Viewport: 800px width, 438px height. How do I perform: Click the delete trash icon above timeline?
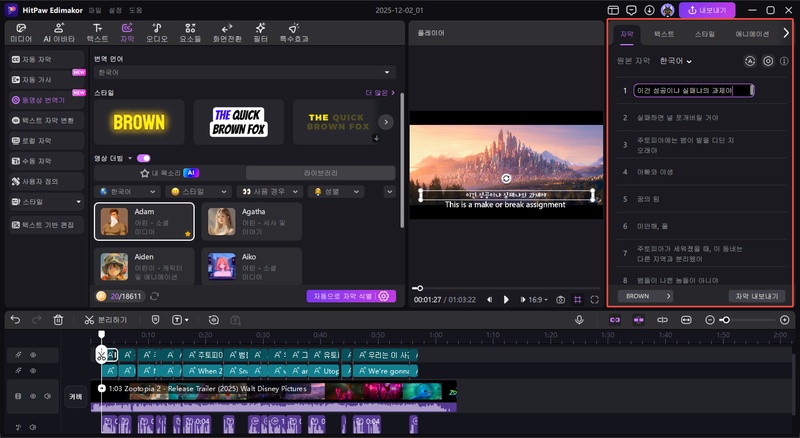pos(58,320)
